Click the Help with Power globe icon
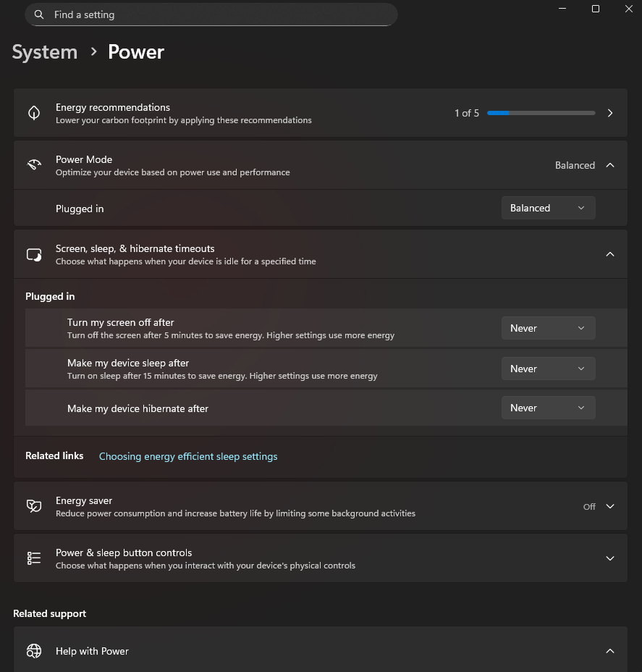The image size is (642, 672). coord(34,651)
